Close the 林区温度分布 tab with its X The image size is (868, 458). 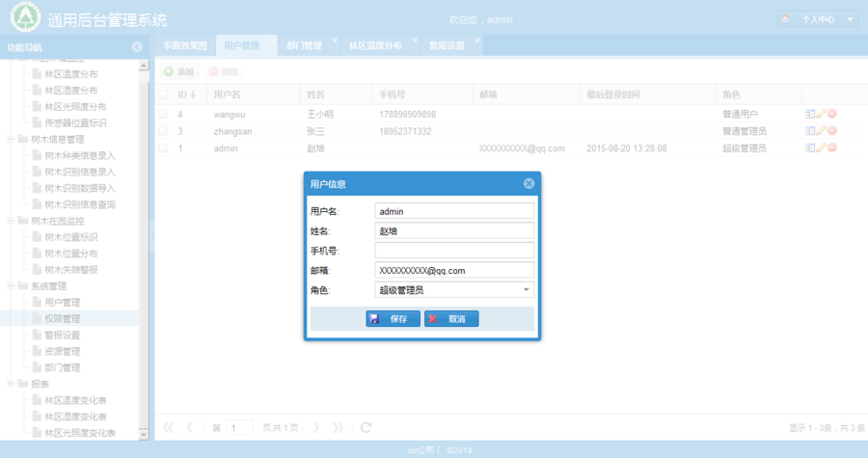[x=415, y=40]
